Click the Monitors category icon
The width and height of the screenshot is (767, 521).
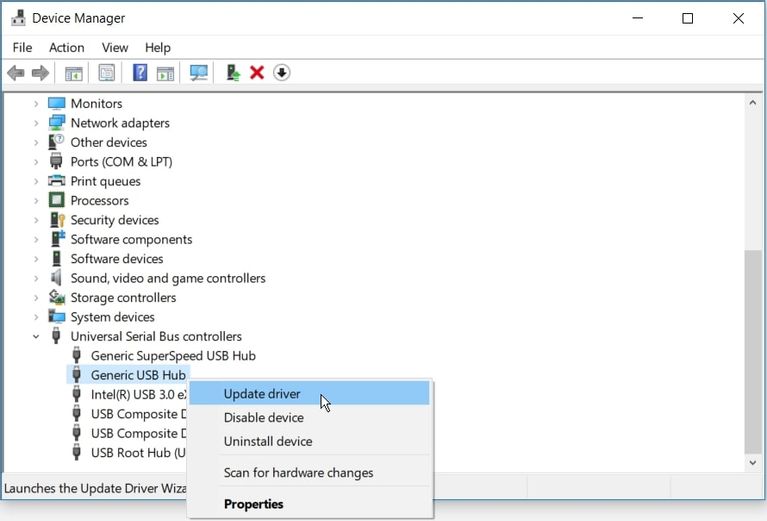pos(57,103)
